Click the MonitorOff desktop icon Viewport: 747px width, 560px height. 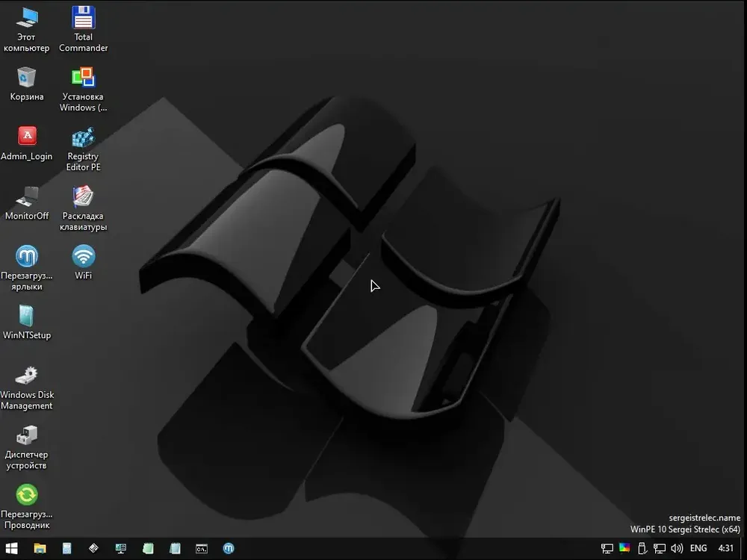point(27,203)
